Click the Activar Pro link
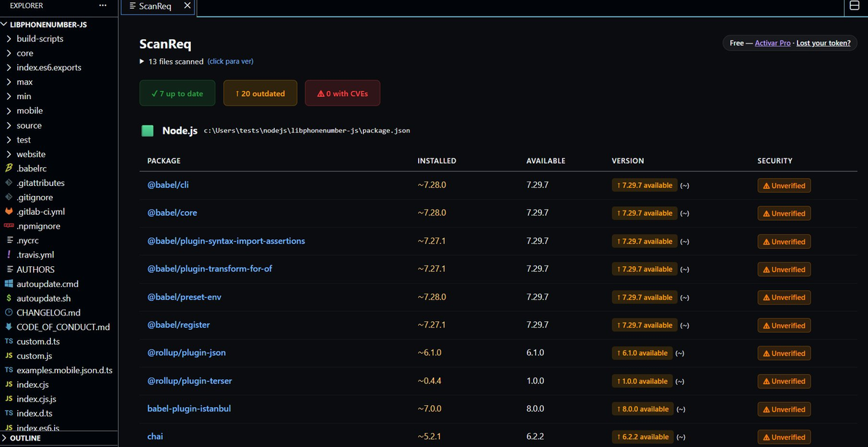 [773, 43]
